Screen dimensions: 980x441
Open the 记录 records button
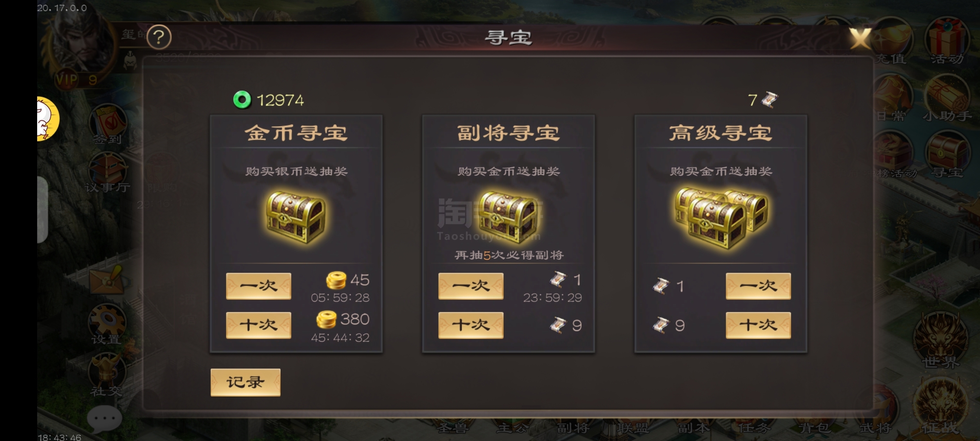pyautogui.click(x=245, y=382)
